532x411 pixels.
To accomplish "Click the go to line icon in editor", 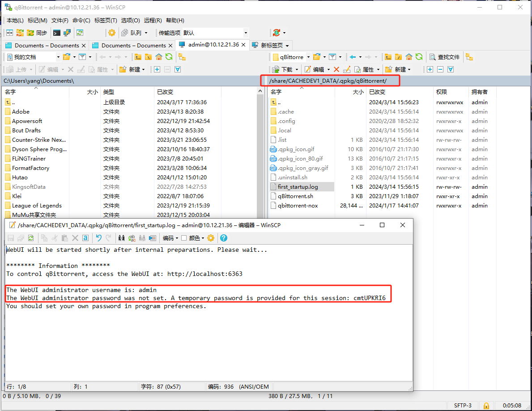I will point(153,238).
